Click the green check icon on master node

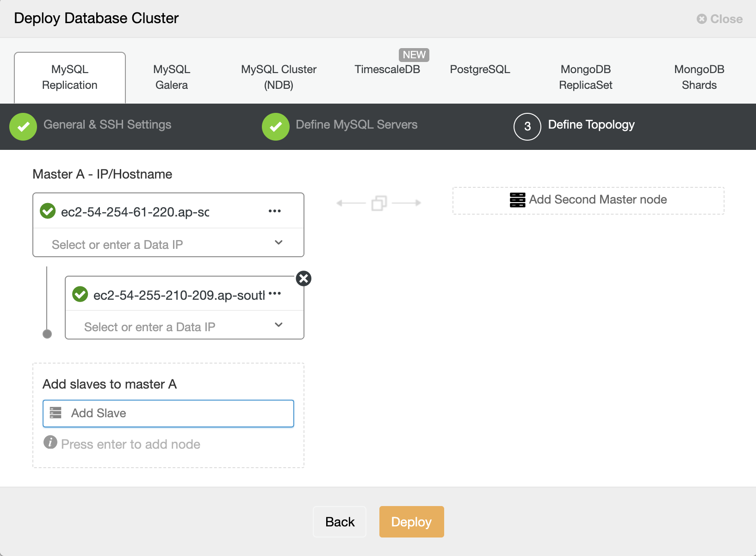pos(48,211)
